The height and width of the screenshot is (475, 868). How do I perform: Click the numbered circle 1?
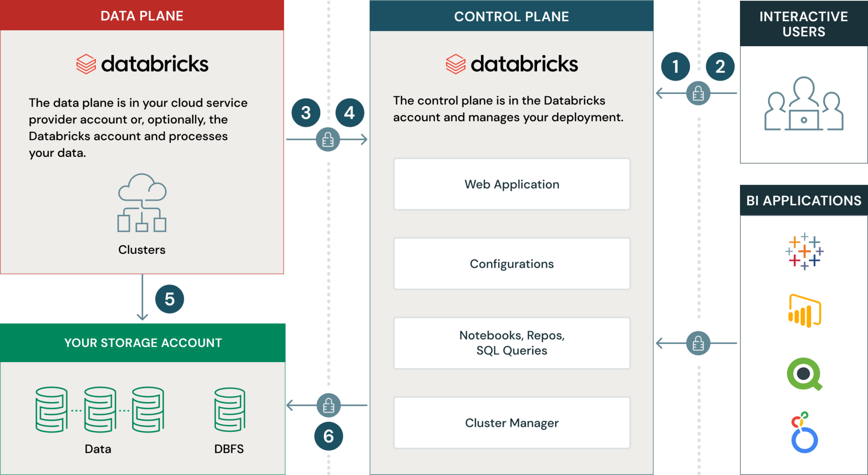[676, 67]
